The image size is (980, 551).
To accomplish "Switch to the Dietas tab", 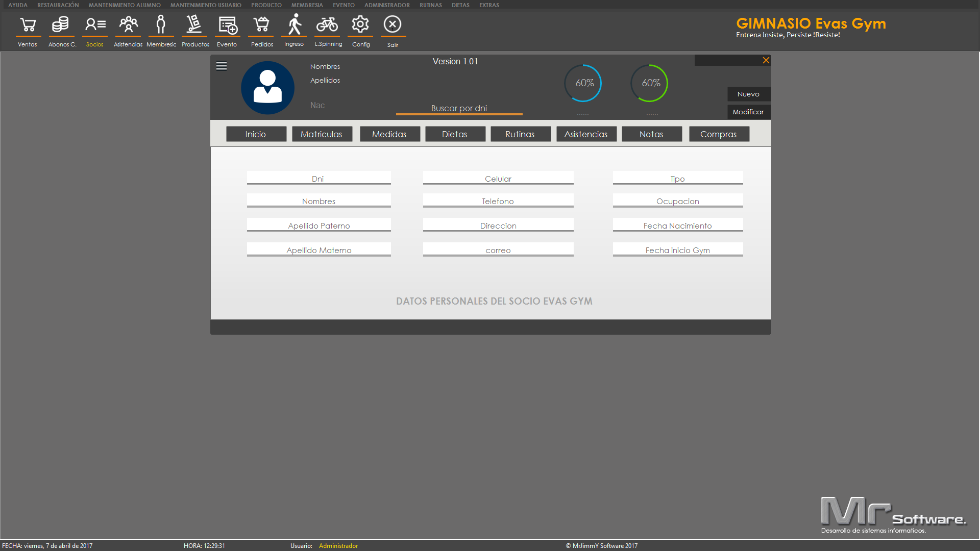I will [455, 134].
